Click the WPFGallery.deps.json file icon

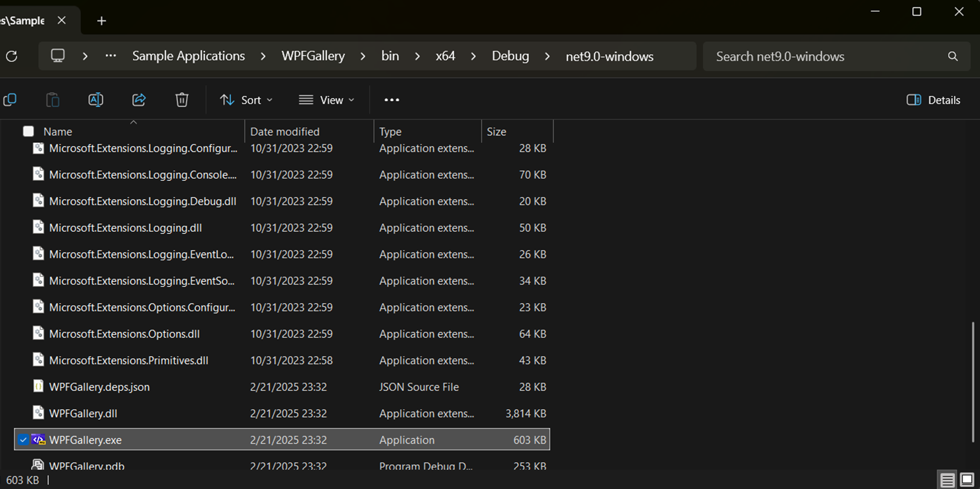[x=38, y=386]
